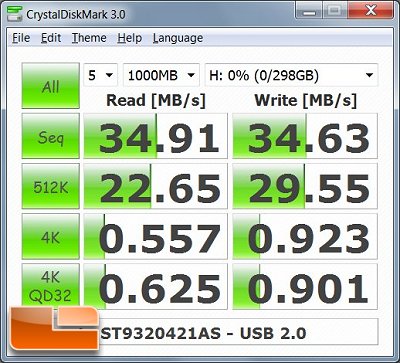Open the Edit menu

click(x=51, y=38)
